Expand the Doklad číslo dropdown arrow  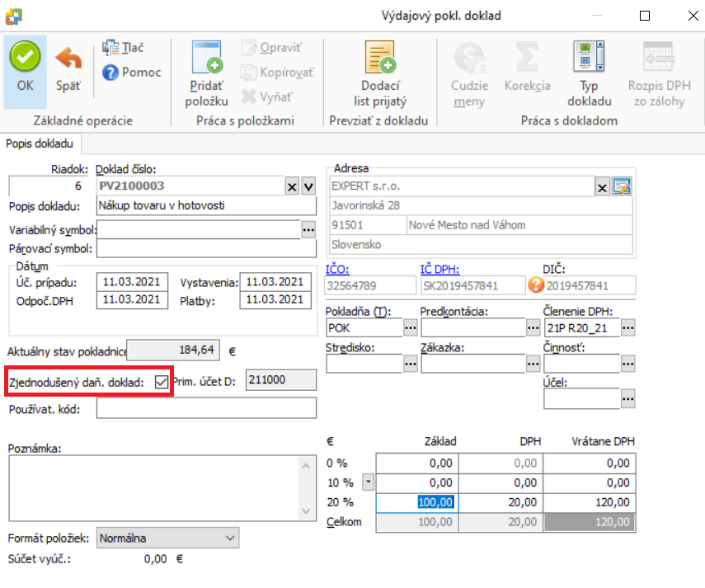(x=308, y=186)
